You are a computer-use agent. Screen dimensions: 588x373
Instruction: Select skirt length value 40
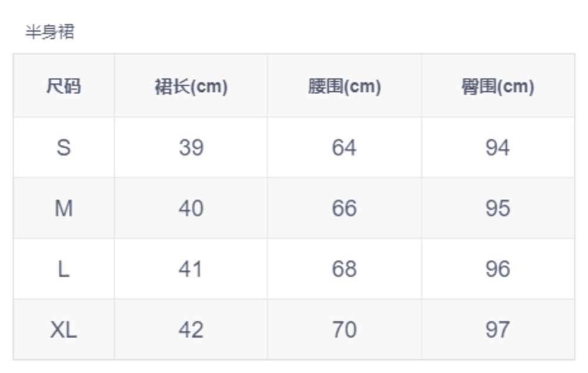click(191, 208)
